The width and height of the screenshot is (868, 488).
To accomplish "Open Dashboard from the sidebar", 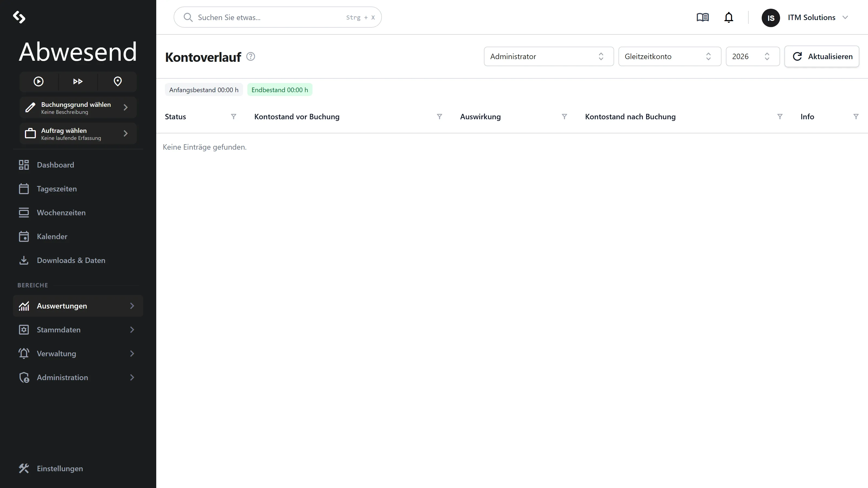I will pyautogui.click(x=78, y=165).
